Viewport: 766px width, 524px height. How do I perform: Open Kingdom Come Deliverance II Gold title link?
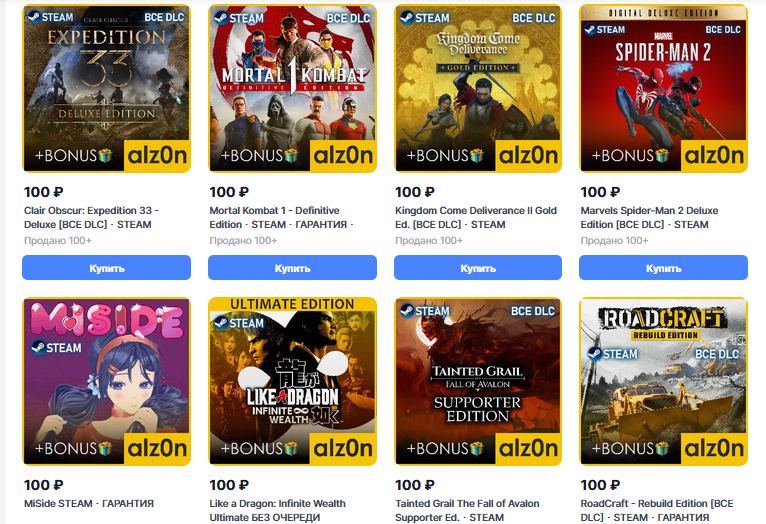pyautogui.click(x=476, y=217)
